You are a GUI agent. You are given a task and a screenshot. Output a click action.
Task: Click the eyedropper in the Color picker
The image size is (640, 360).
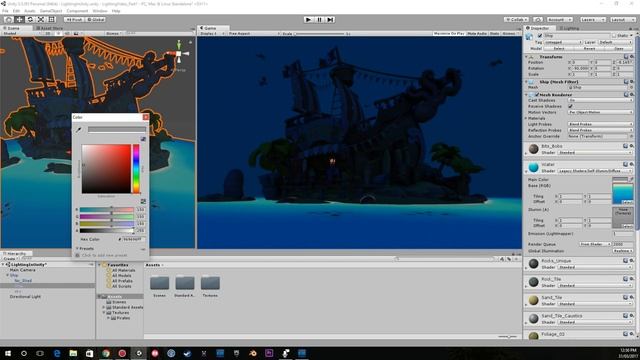79,130
